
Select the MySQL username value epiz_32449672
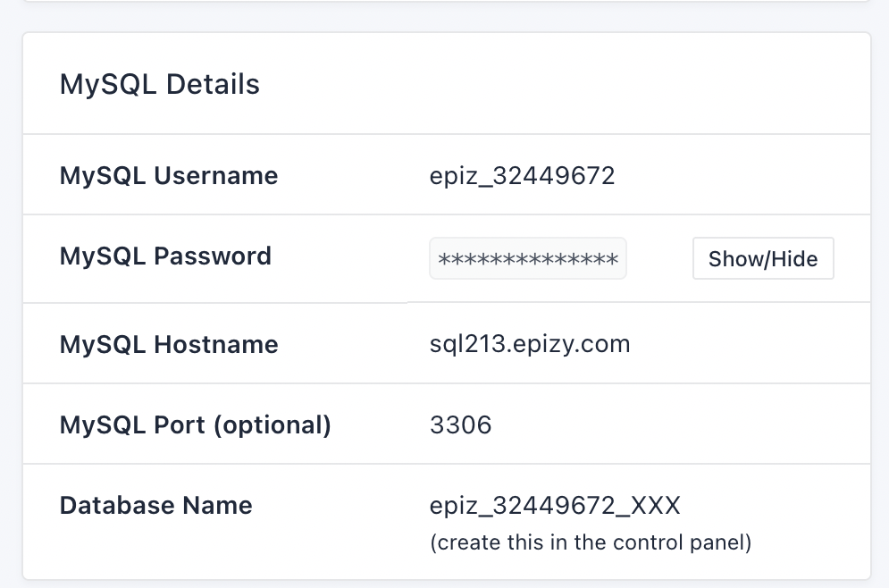click(x=522, y=176)
